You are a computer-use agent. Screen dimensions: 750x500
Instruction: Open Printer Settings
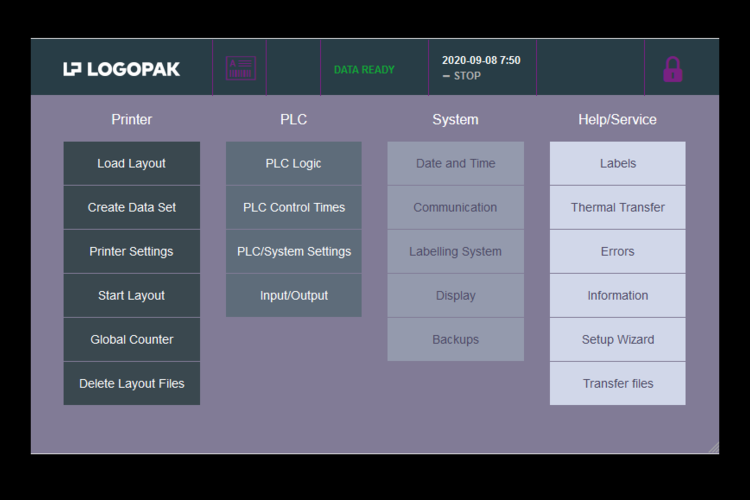coord(132,251)
